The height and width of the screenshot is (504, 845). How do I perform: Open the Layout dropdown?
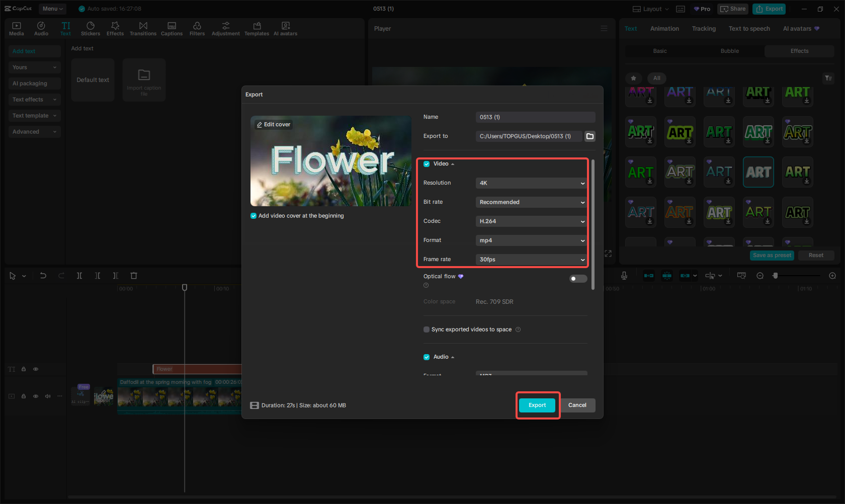(x=651, y=9)
